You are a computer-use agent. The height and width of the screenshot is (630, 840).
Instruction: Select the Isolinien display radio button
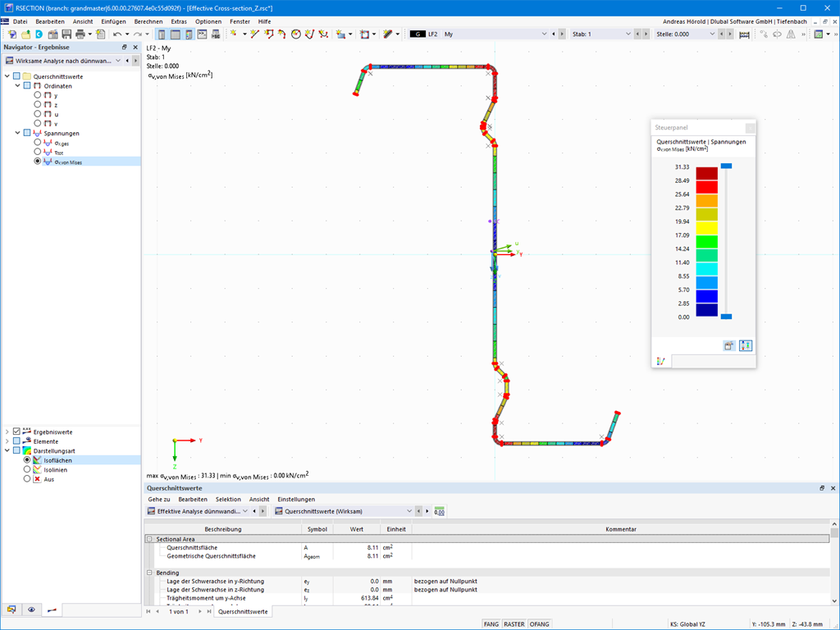coord(27,469)
